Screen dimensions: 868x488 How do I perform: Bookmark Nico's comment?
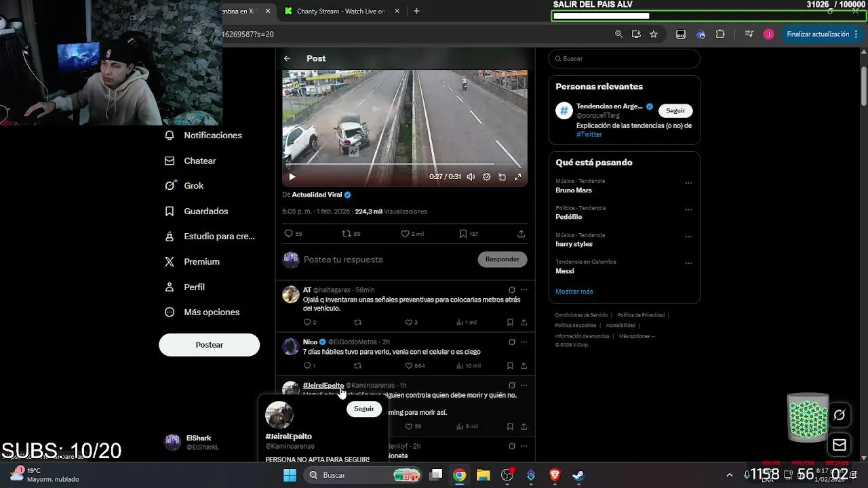click(x=510, y=366)
